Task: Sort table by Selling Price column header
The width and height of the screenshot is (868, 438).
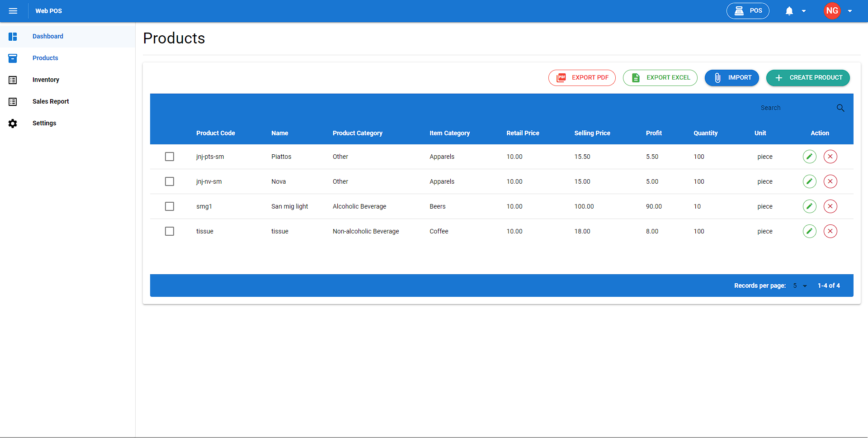Action: (x=592, y=133)
